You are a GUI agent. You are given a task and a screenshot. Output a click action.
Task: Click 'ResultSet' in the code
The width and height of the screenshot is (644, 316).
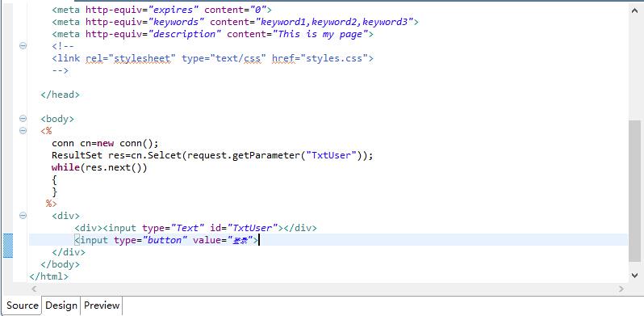77,155
